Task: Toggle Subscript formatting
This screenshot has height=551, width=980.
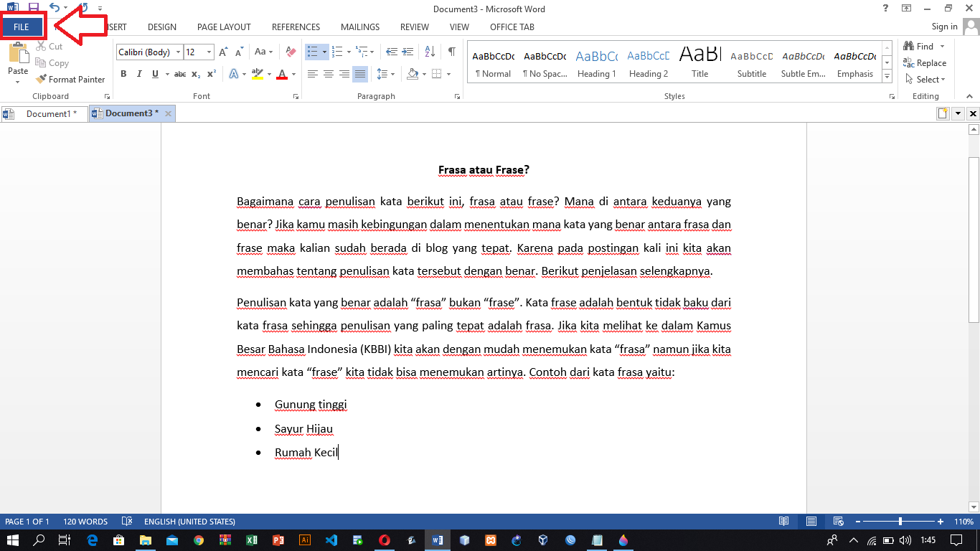Action: coord(196,74)
